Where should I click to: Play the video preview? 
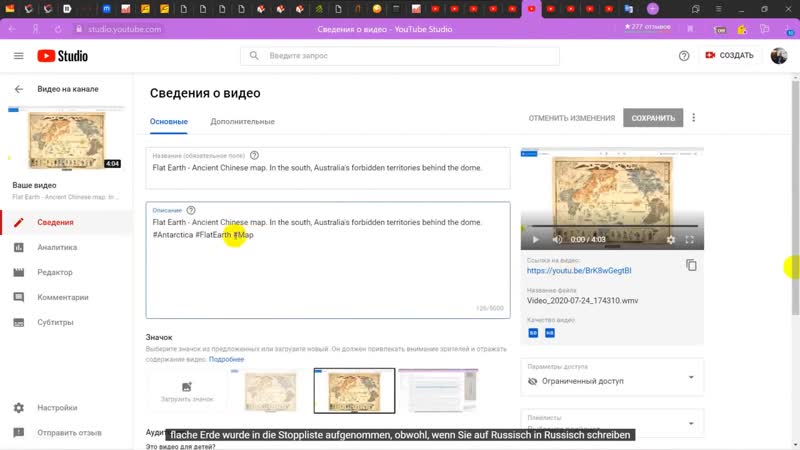(x=535, y=240)
